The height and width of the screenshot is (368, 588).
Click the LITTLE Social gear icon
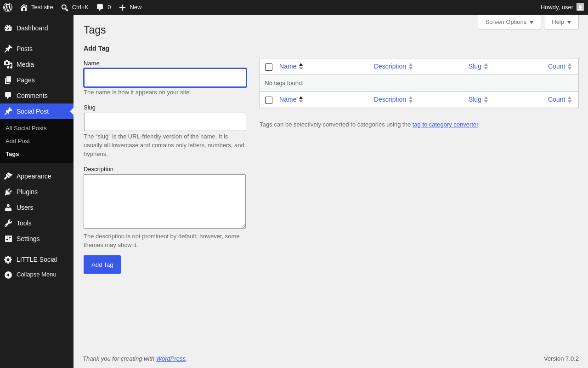tap(8, 259)
